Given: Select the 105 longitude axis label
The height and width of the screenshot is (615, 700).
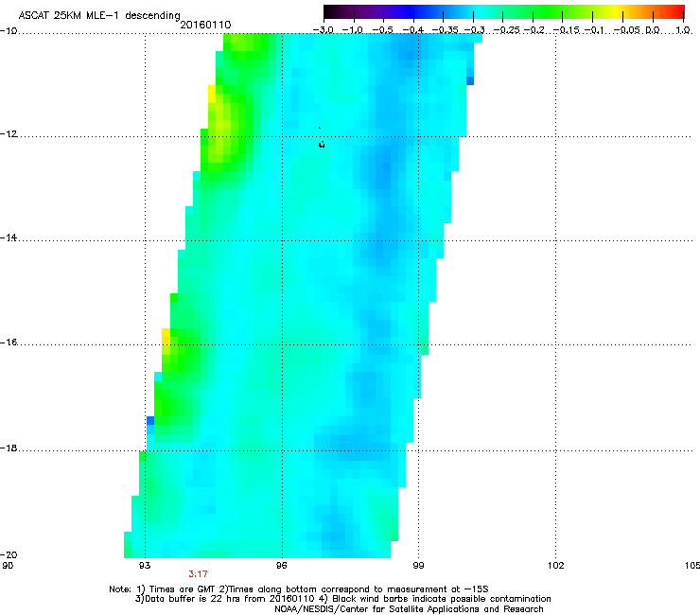Looking at the screenshot, I should [692, 566].
